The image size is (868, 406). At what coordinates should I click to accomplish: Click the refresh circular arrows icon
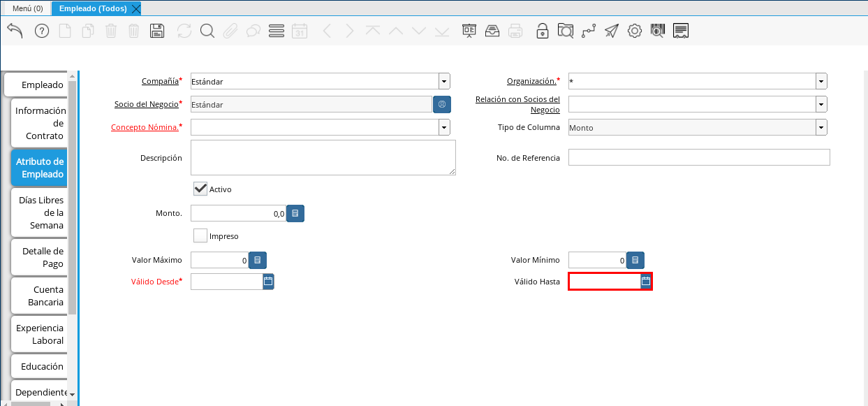184,31
